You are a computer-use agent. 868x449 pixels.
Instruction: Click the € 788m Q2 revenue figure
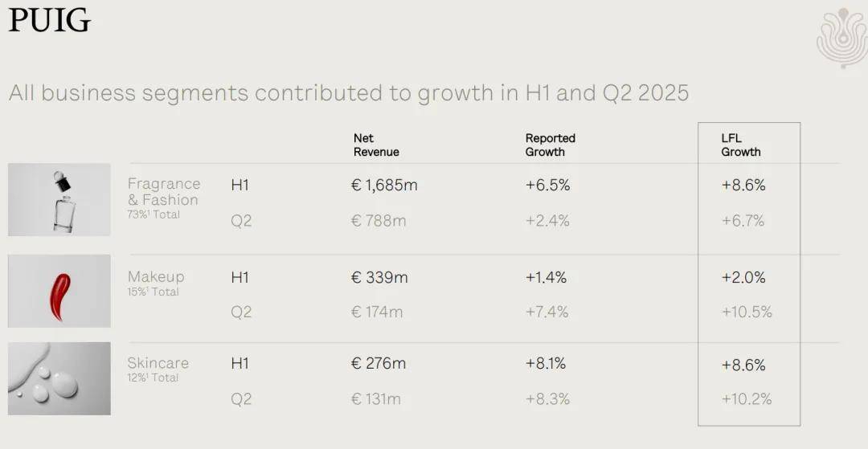378,221
